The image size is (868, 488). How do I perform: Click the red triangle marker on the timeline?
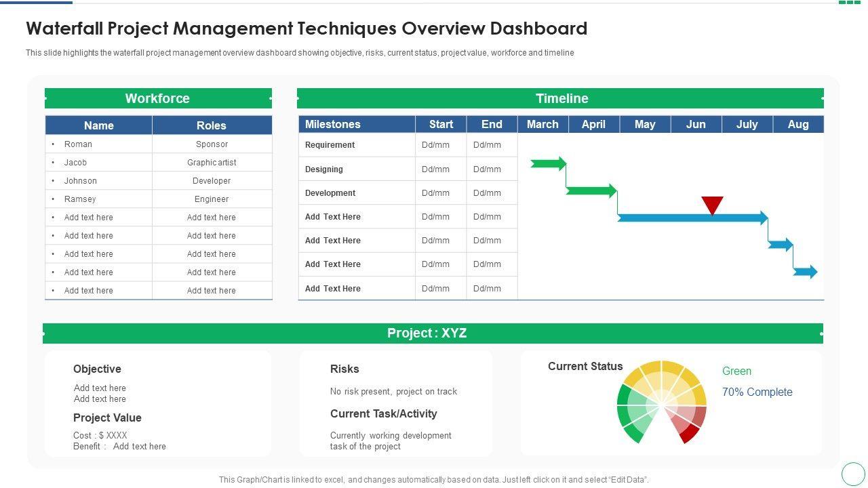pyautogui.click(x=712, y=205)
